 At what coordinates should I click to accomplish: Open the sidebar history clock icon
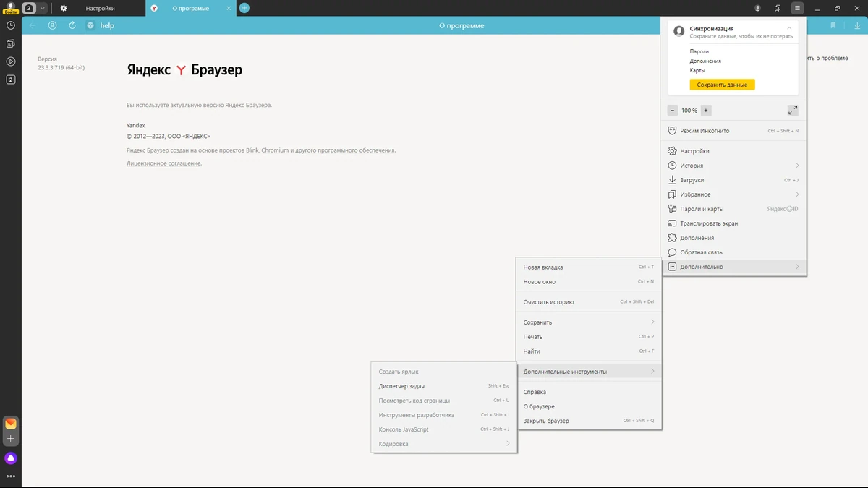(11, 25)
